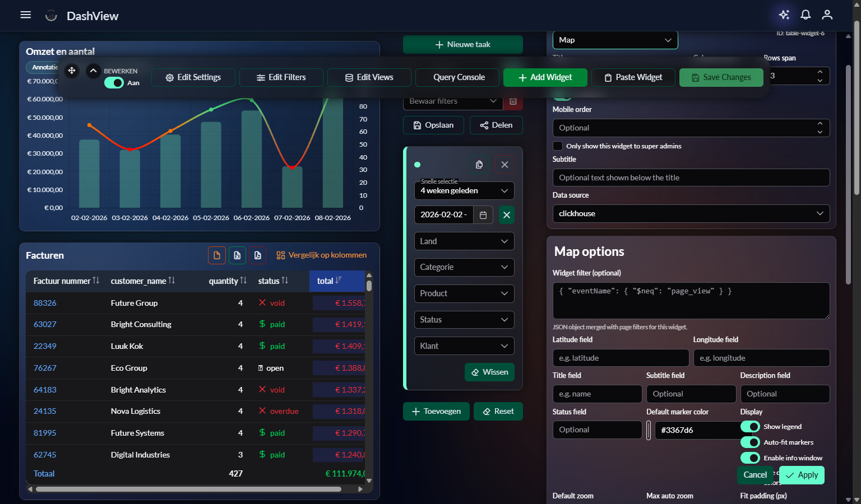Open invoice 88326 in the Facturen table

pyautogui.click(x=45, y=303)
